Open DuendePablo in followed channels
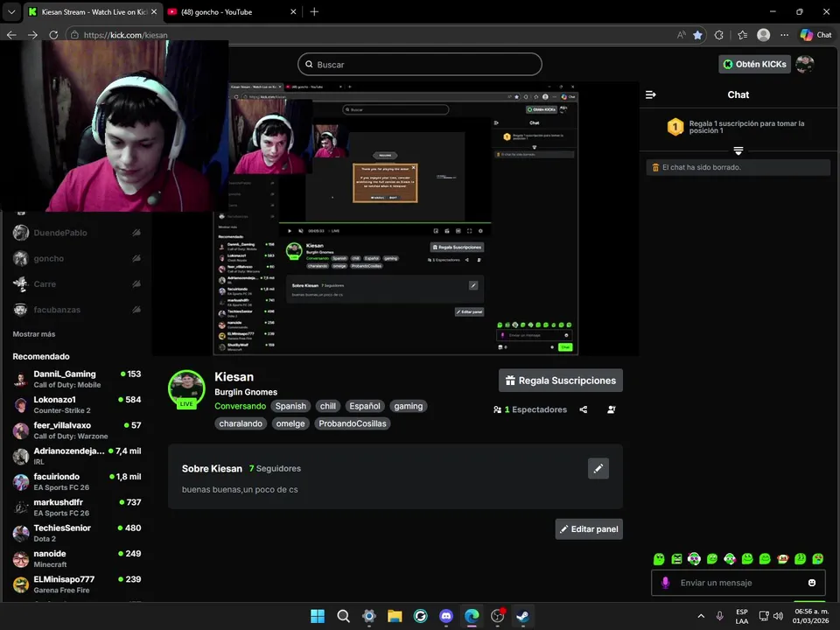Image resolution: width=840 pixels, height=630 pixels. click(77, 233)
